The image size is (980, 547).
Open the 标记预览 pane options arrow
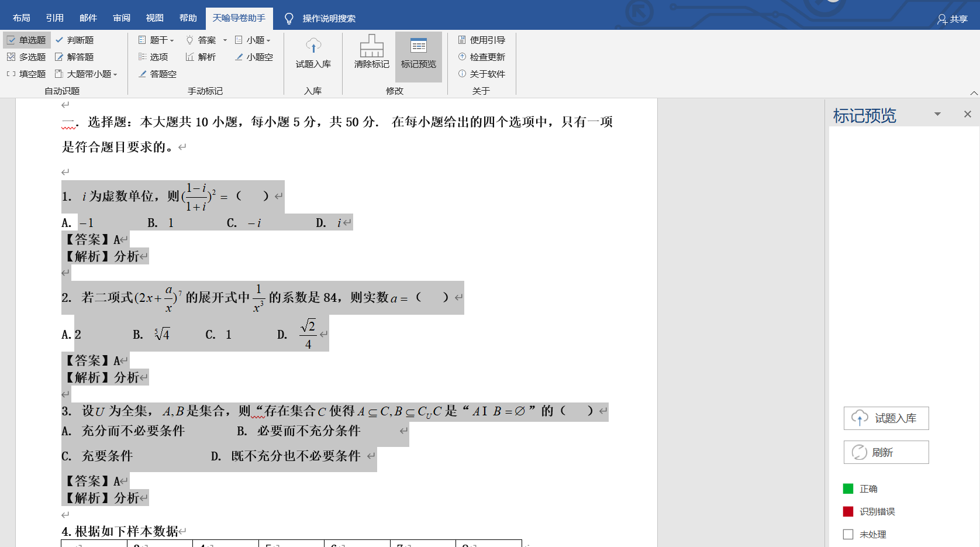pyautogui.click(x=937, y=114)
